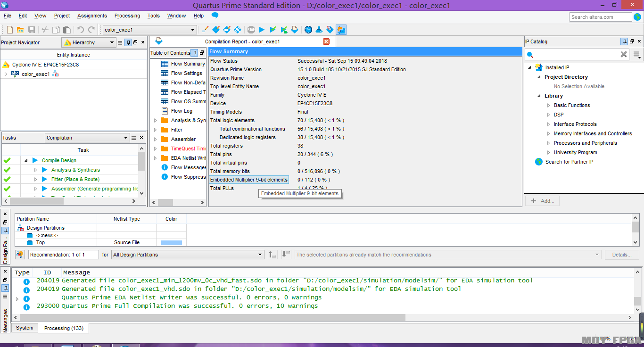Expand Fitter (Place & Route) task arrow
Screen dimensions: 644x347
coord(35,179)
